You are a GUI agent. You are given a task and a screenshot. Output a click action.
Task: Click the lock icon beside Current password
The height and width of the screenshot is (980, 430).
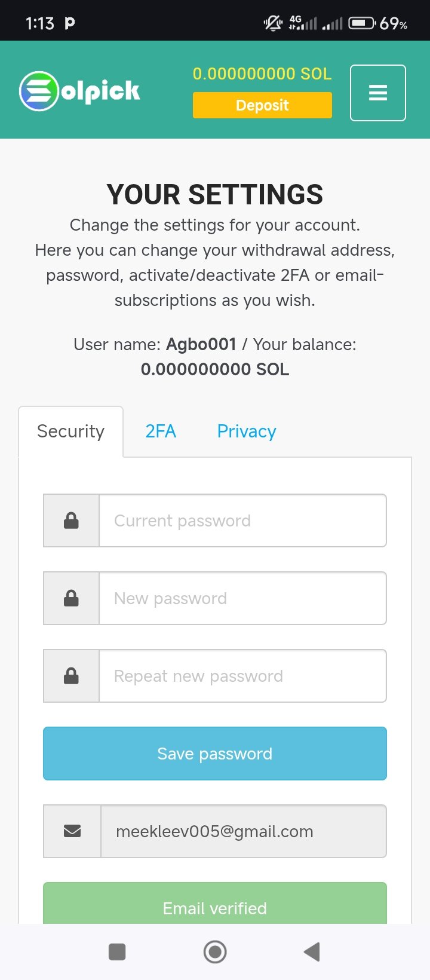pos(71,520)
